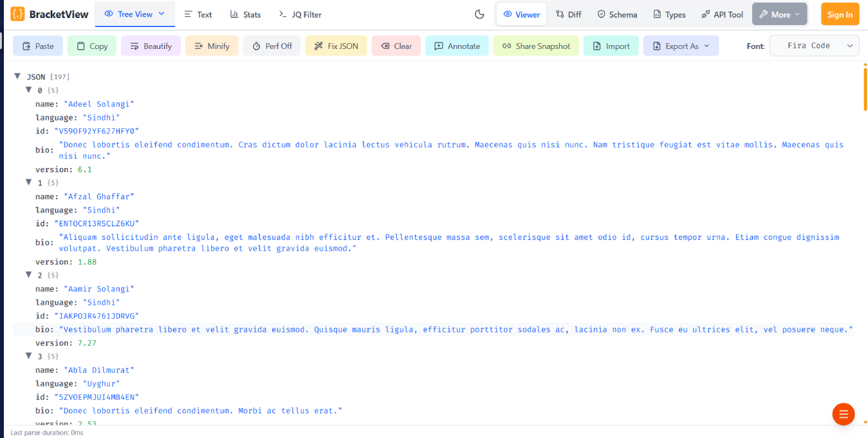
Task: Collapse the root JSON node
Action: 17,76
